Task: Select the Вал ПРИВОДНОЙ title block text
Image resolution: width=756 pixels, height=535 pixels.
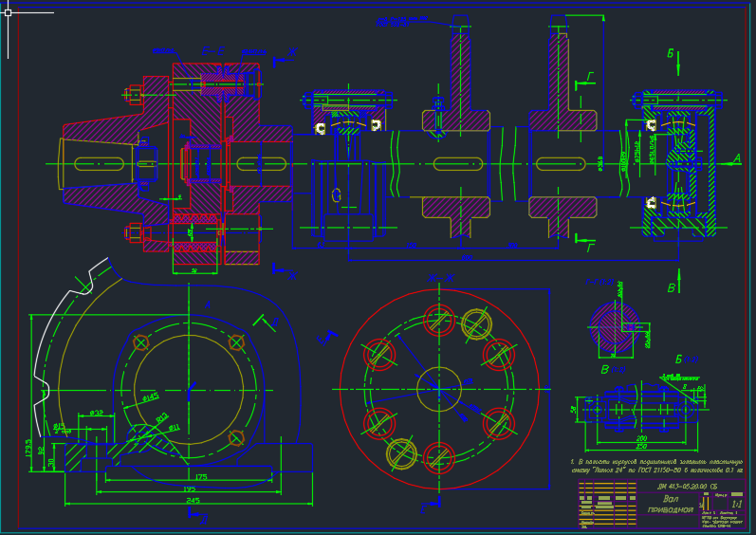Action: (670, 504)
